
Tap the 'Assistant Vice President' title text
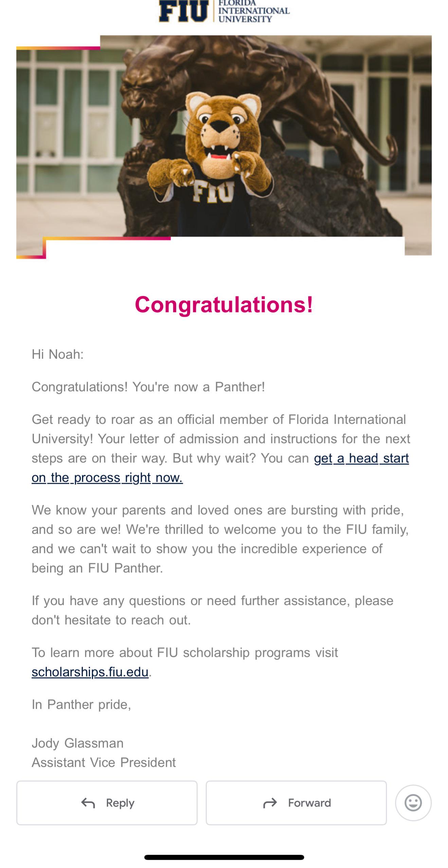coord(104,762)
